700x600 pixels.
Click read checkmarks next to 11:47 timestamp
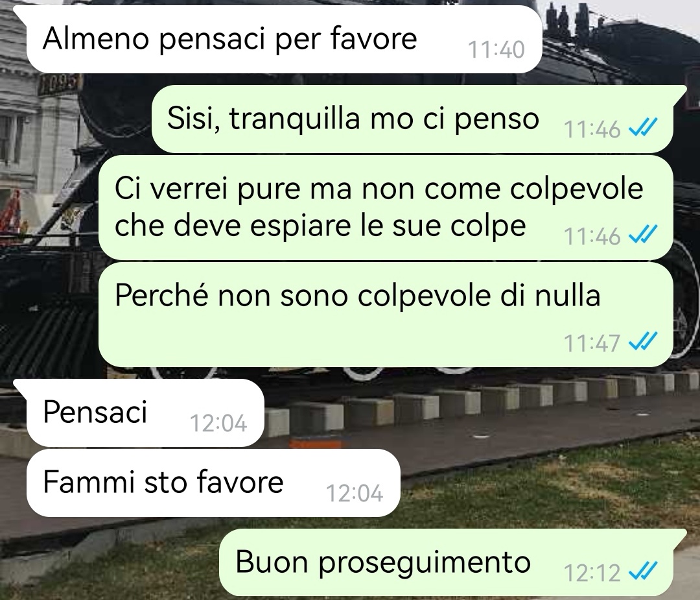coord(642,342)
